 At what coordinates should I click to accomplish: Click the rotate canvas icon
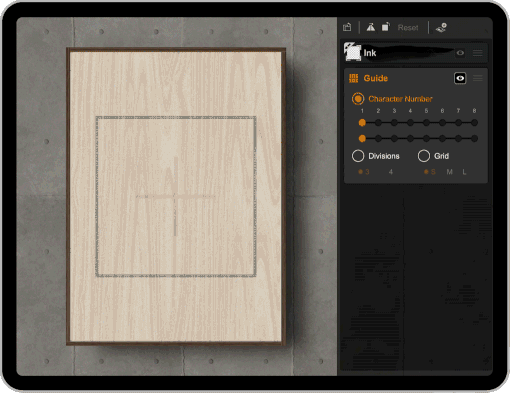click(386, 27)
